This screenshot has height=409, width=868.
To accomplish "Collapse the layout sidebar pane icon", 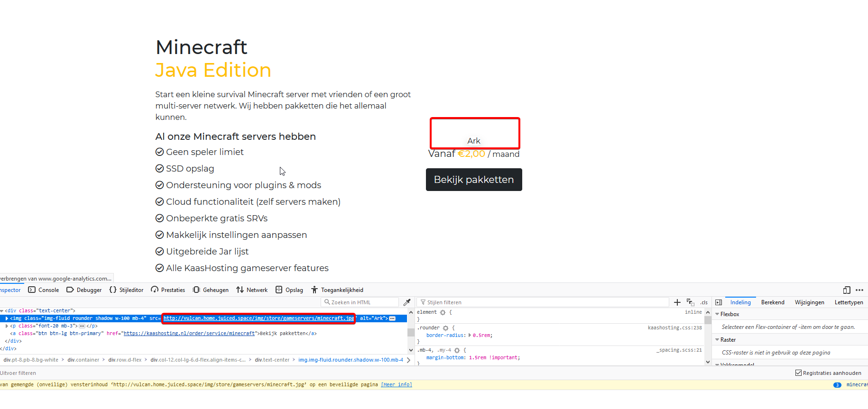I will pyautogui.click(x=719, y=302).
